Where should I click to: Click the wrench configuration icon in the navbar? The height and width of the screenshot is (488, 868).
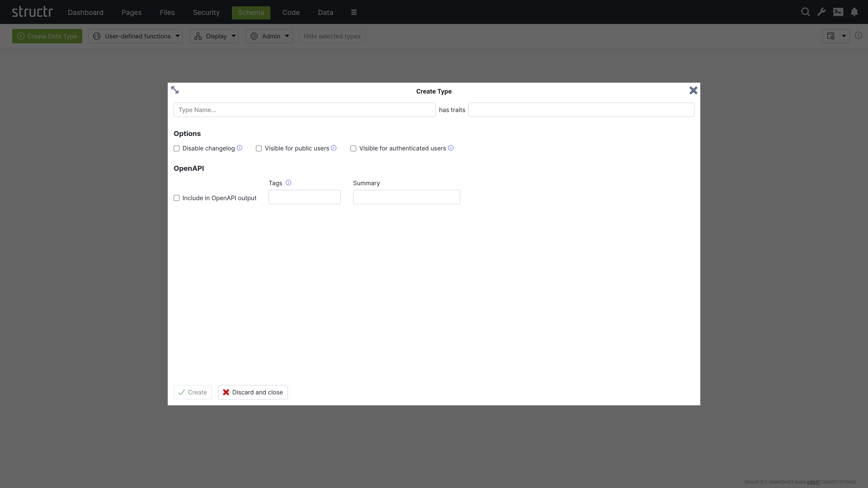pos(821,12)
